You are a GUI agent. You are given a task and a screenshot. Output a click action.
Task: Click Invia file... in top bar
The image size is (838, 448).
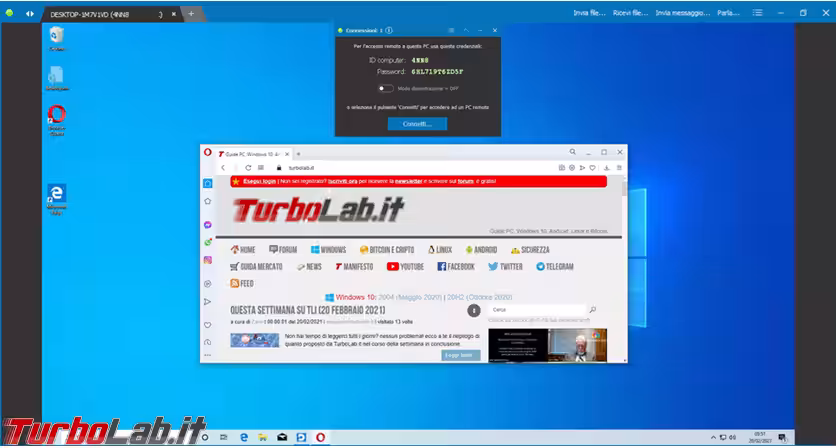click(x=589, y=13)
